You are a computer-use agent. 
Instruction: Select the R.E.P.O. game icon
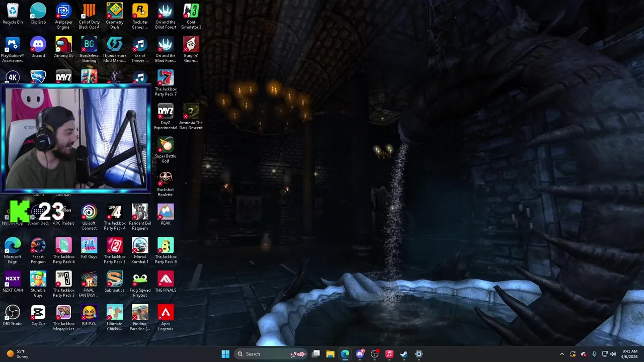click(x=89, y=315)
